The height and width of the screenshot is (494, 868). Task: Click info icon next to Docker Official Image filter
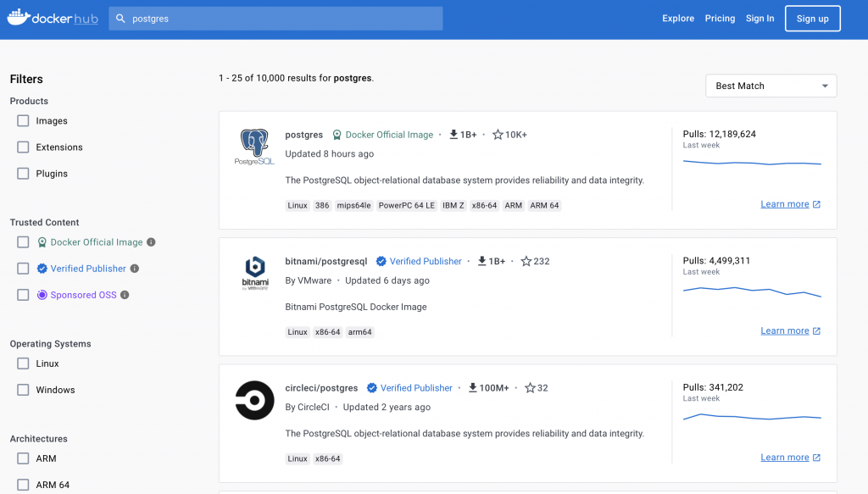tap(151, 242)
